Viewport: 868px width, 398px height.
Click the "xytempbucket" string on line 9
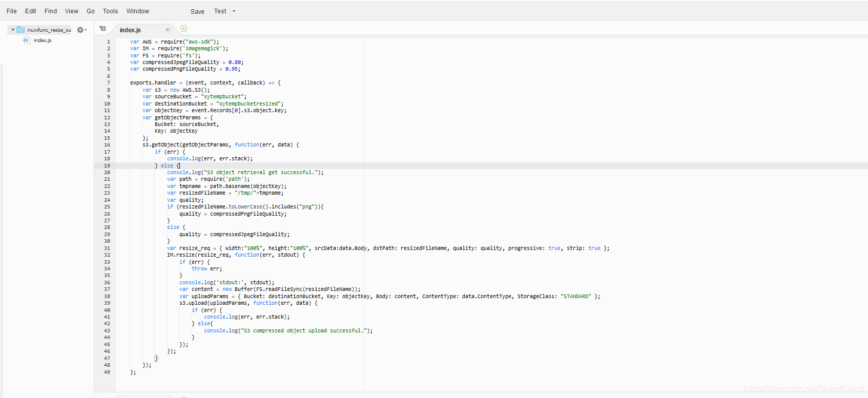pyautogui.click(x=222, y=97)
